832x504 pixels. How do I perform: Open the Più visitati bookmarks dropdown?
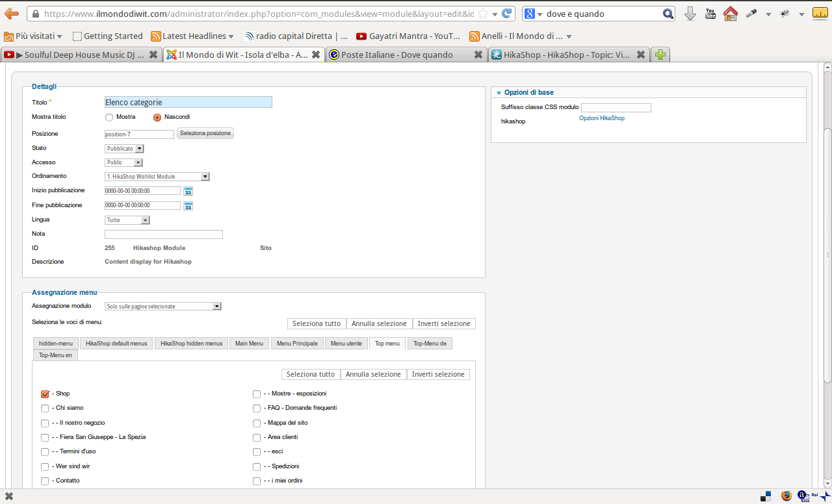point(34,36)
